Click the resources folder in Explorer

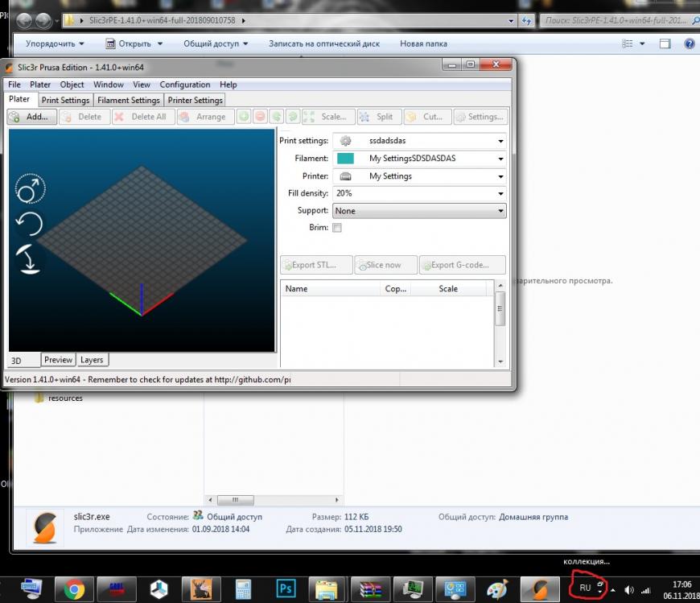point(59,398)
